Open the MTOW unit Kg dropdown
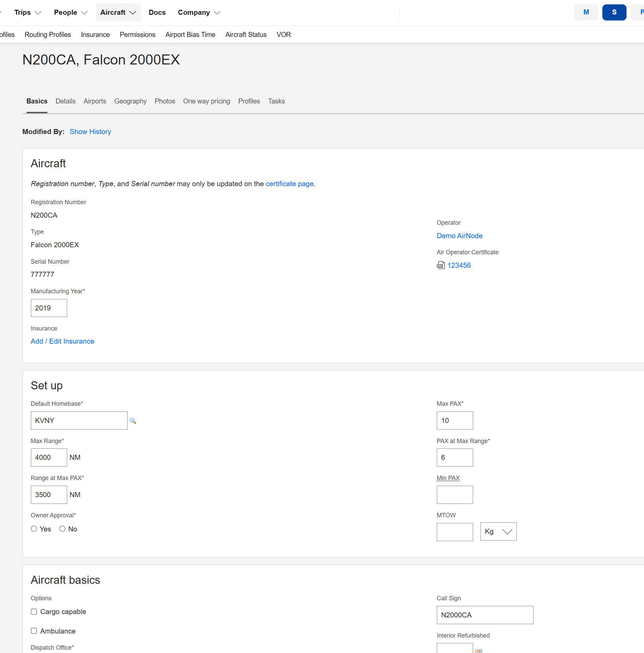The height and width of the screenshot is (653, 644). pyautogui.click(x=498, y=532)
